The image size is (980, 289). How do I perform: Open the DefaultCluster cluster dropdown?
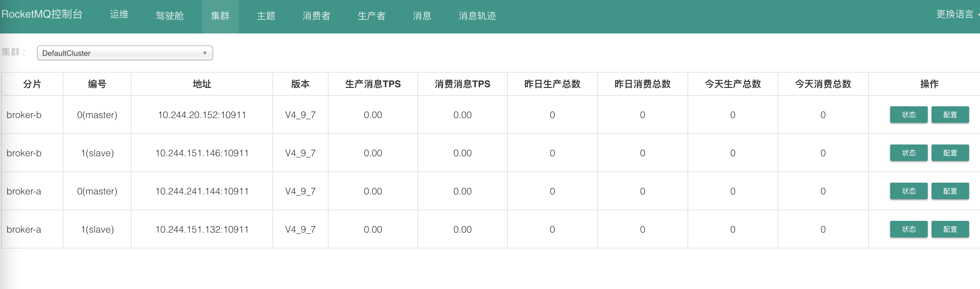coord(125,53)
